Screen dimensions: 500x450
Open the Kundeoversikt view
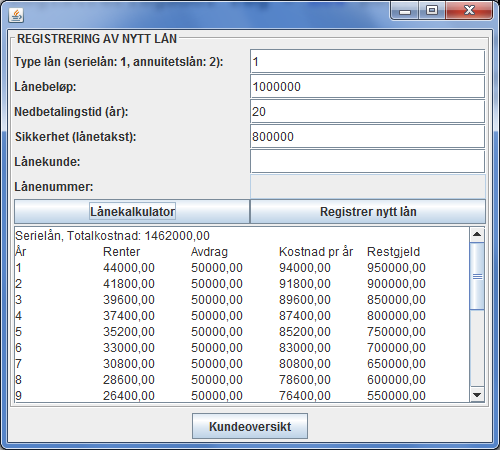tap(250, 426)
